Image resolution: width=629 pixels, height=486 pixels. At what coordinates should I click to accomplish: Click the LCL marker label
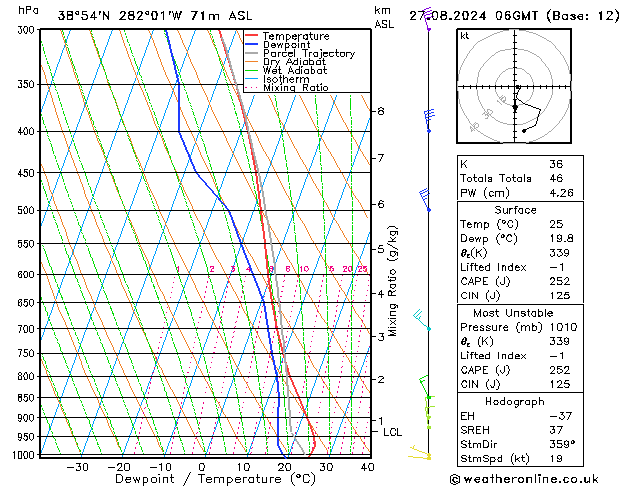click(392, 432)
